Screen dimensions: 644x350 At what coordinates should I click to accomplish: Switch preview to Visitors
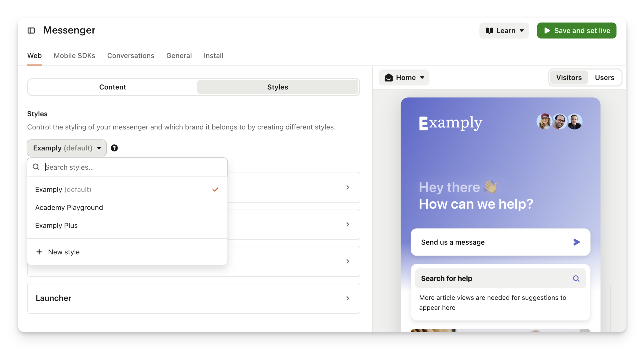(569, 77)
